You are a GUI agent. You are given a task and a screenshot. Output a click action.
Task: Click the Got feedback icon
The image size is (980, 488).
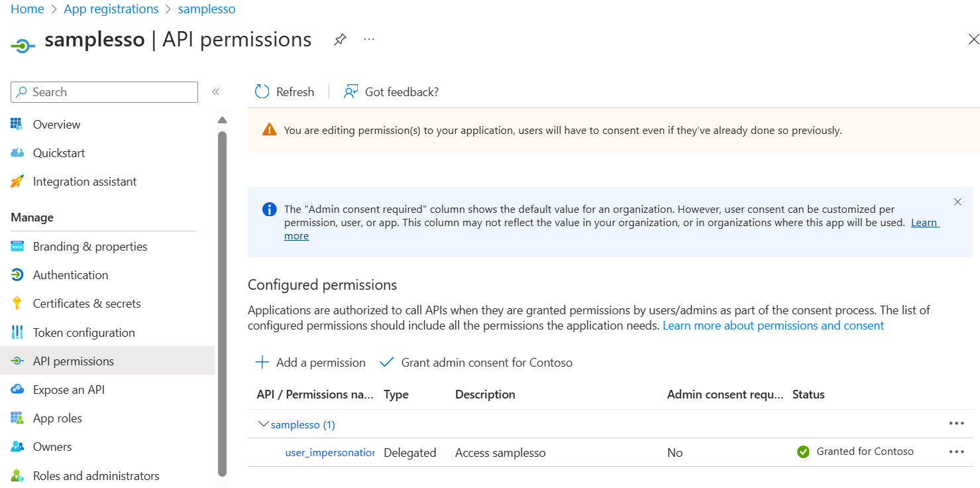350,91
